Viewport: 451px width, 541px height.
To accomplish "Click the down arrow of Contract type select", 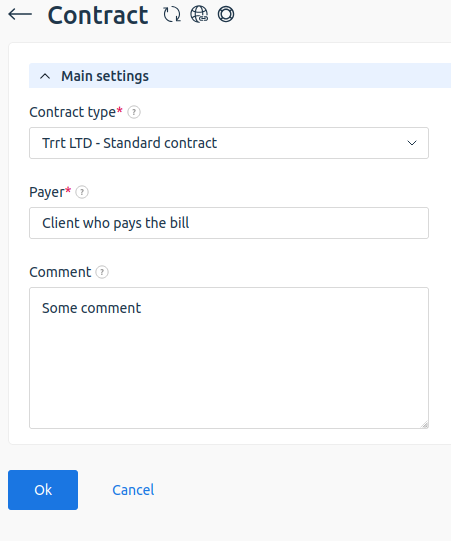I will [412, 143].
